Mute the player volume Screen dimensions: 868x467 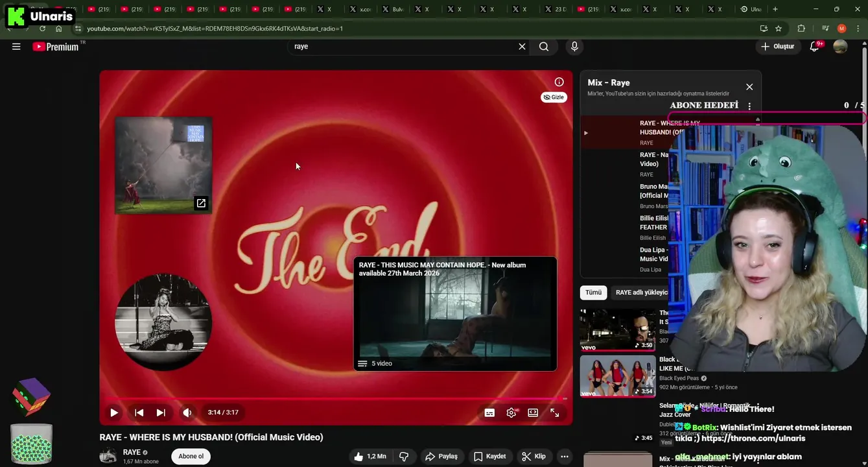click(187, 413)
